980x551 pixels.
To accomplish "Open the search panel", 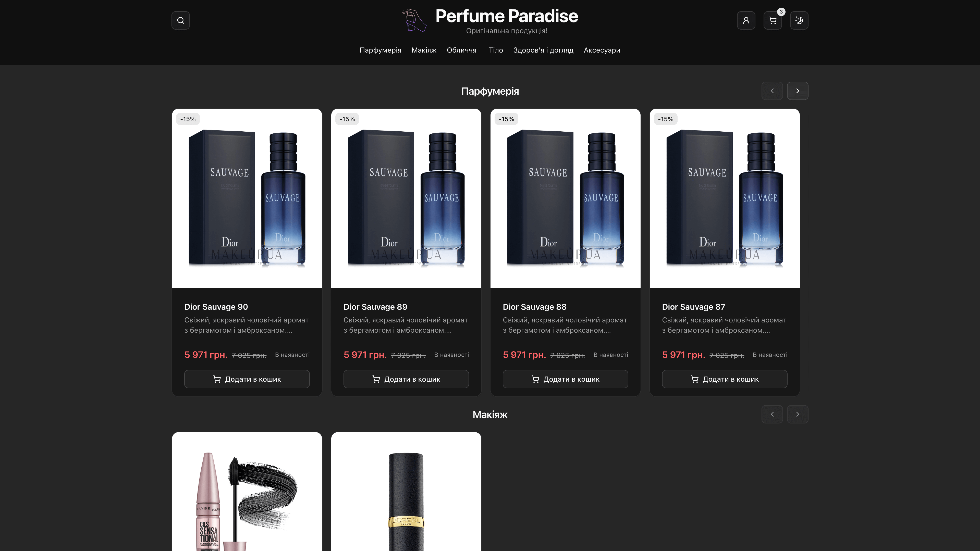I will coord(180,20).
